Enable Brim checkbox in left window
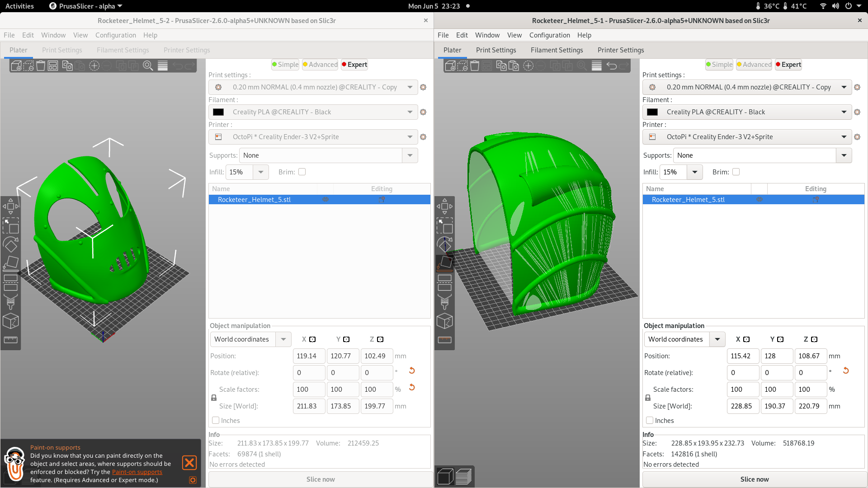Viewport: 868px width, 488px height. click(x=302, y=172)
